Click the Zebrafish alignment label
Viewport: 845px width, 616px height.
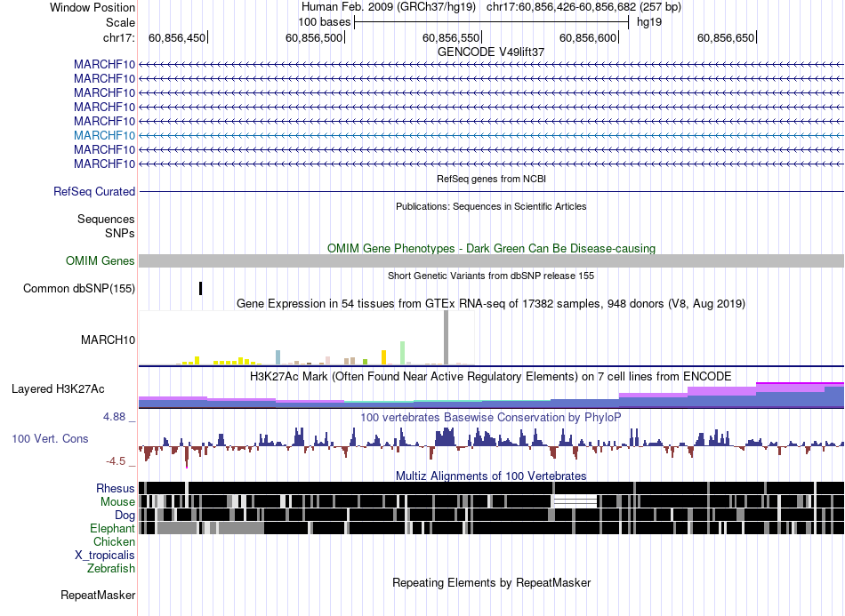click(x=111, y=568)
